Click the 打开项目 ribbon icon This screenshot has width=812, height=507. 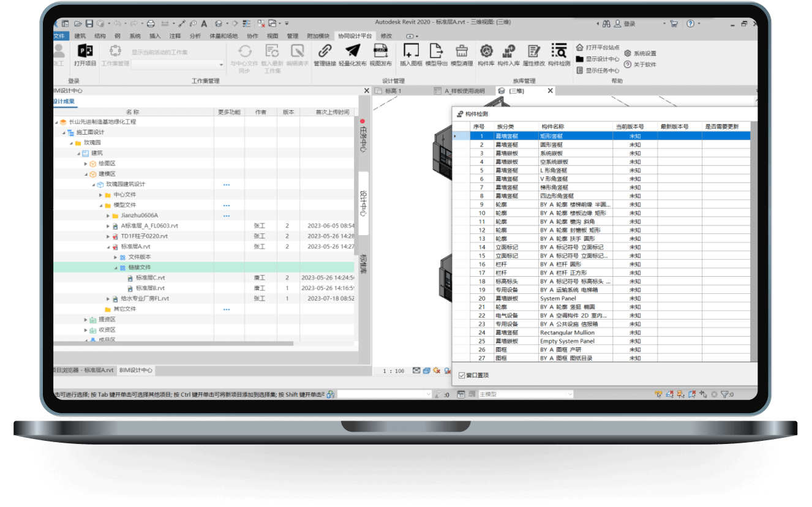pyautogui.click(x=85, y=51)
